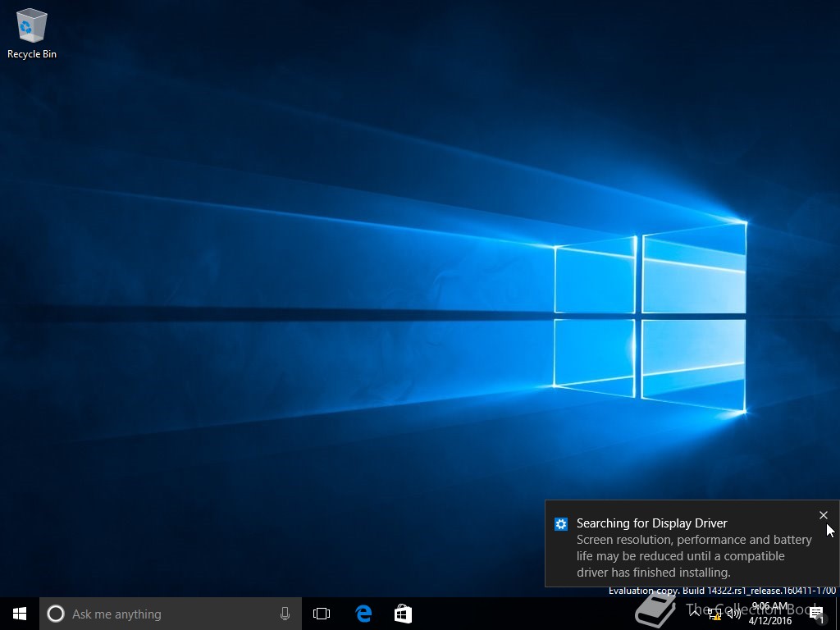The width and height of the screenshot is (840, 630).
Task: Click the notification message about screen resolution
Action: [x=694, y=556]
